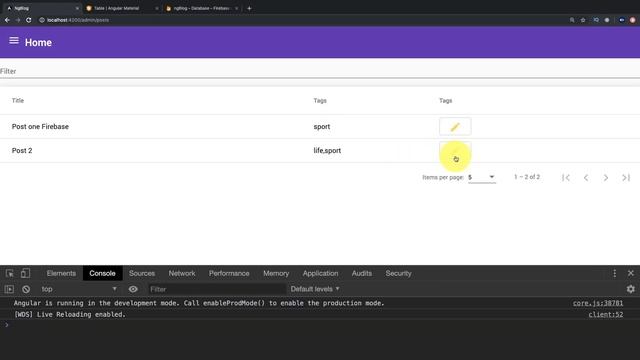Open DevTools more options menu
This screenshot has width=640, height=360.
pyautogui.click(x=615, y=273)
